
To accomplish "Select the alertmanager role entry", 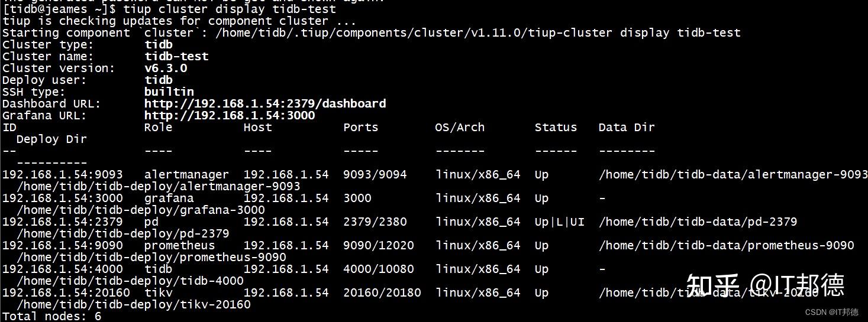I will pyautogui.click(x=186, y=175).
